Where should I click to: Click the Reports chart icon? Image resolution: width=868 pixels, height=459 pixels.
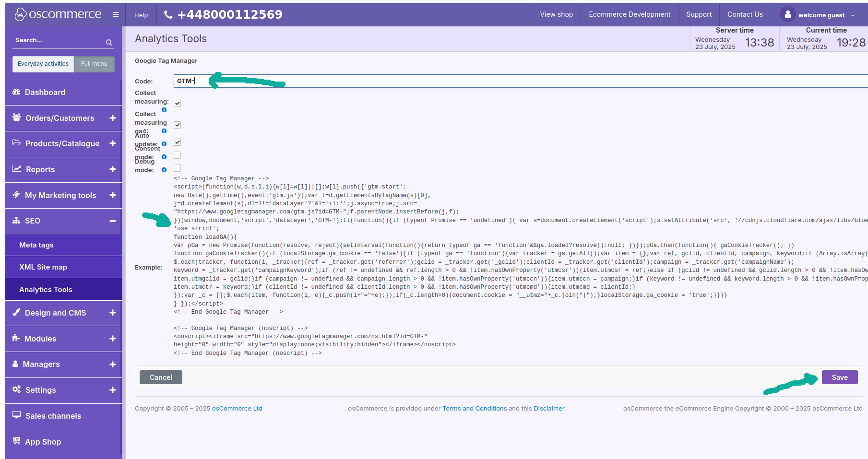(17, 169)
